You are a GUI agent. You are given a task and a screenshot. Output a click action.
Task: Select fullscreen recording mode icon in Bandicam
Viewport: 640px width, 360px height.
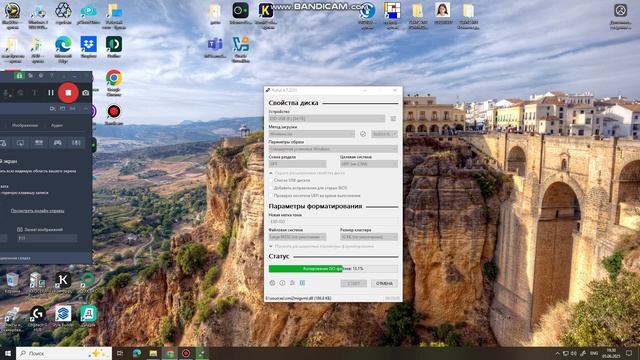pos(20,142)
